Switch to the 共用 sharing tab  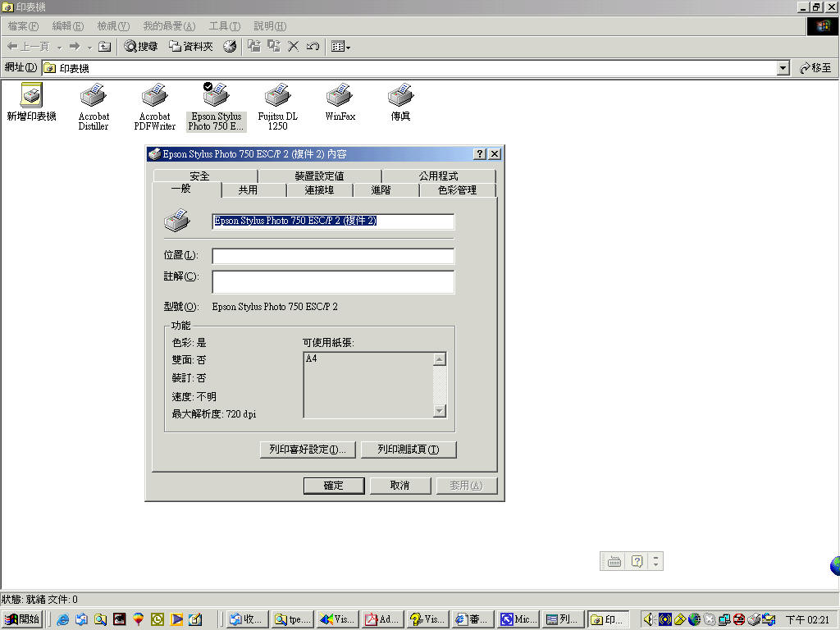248,189
